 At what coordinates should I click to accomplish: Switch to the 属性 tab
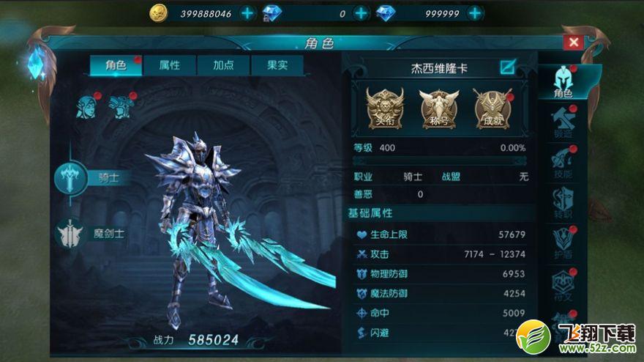tap(170, 65)
